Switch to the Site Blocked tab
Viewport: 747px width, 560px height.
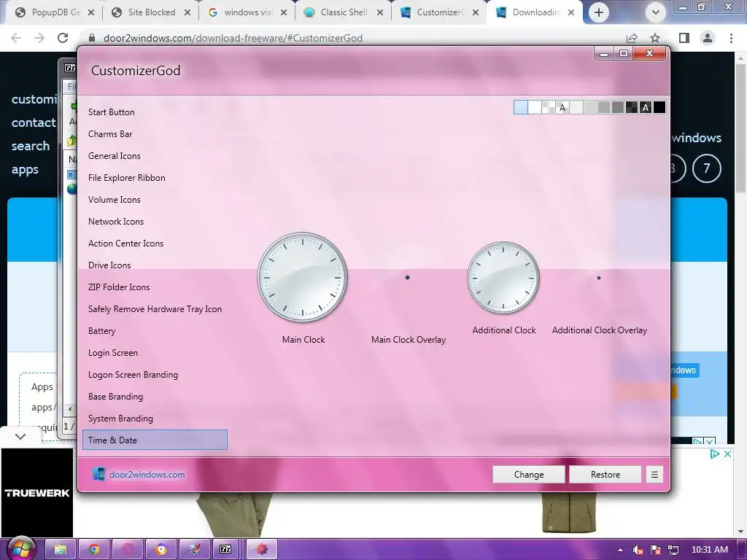[150, 12]
